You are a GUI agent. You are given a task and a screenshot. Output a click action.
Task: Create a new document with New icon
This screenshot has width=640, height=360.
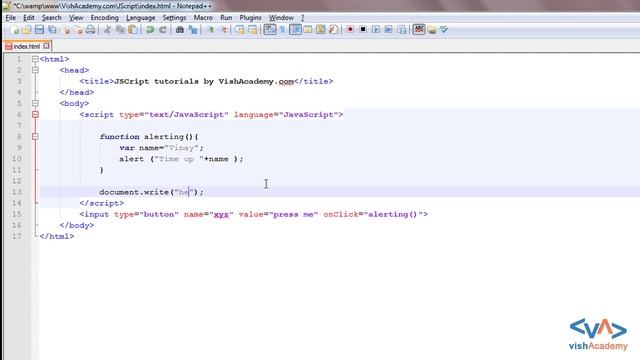(x=14, y=30)
